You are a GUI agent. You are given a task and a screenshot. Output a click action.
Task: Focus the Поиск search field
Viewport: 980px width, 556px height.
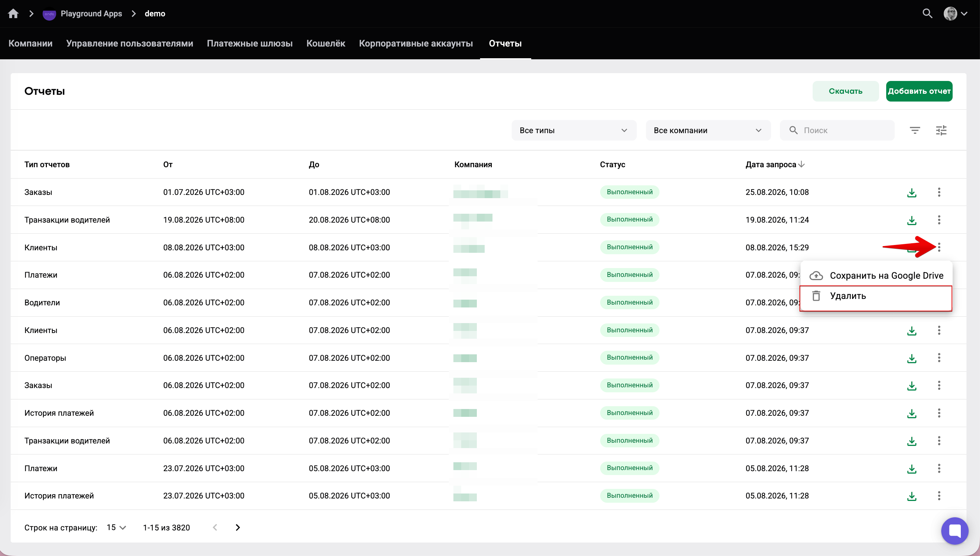837,131
